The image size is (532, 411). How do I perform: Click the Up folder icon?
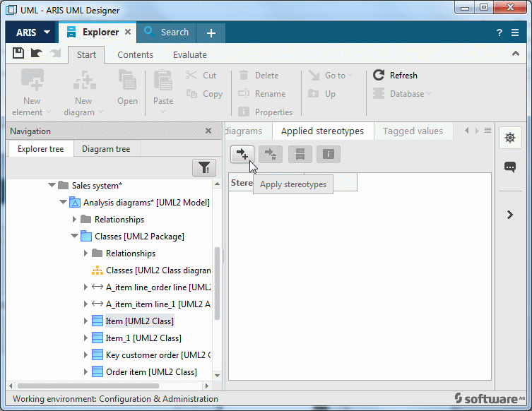point(313,93)
